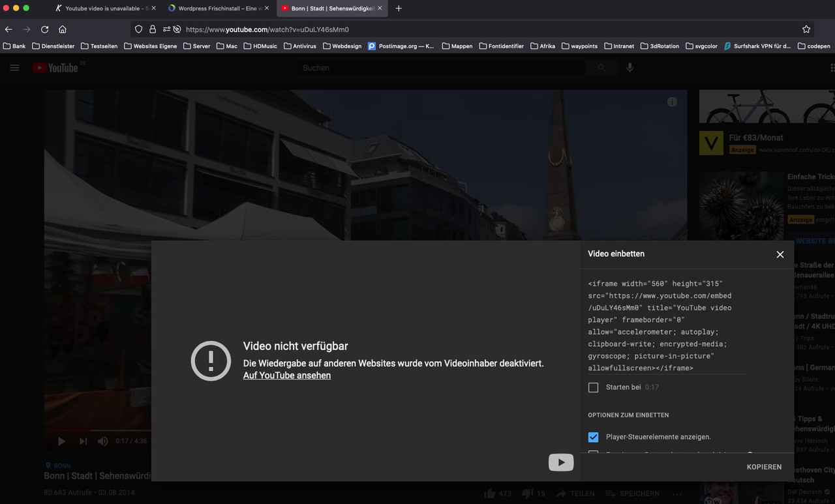Open the Surfshark VPN bookmark
835x504 pixels.
coord(757,46)
